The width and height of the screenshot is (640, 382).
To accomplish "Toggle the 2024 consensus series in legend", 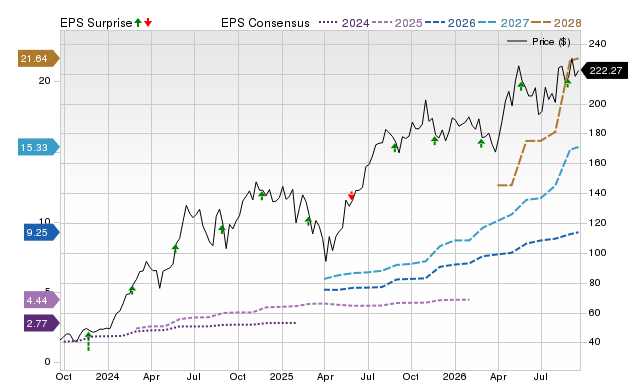I will [x=344, y=23].
